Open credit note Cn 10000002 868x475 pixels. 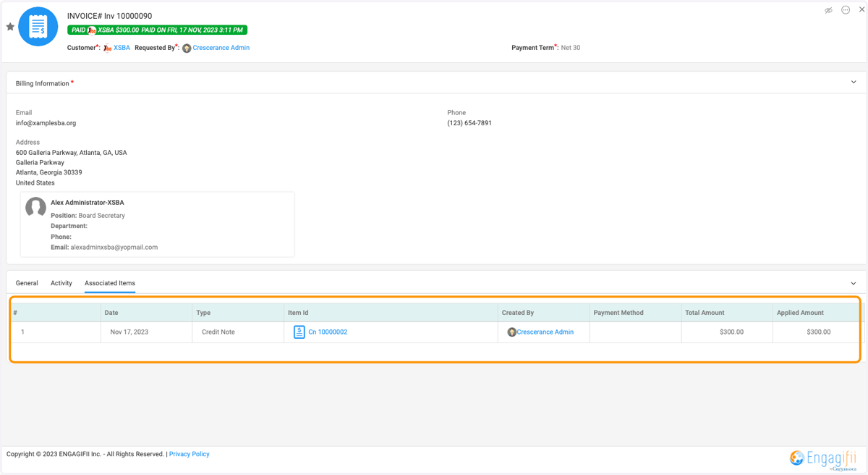[328, 332]
